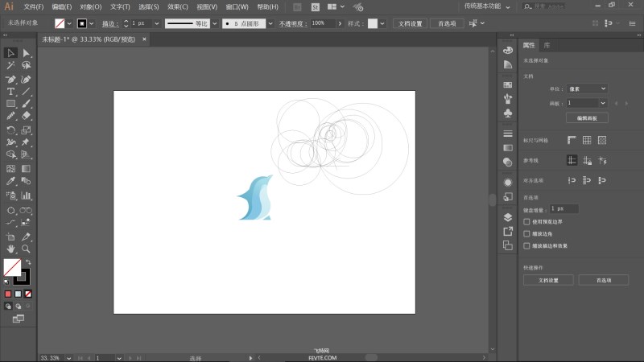644x362 pixels.
Task: Enable 缩放描边和效果 checkbox
Action: (526, 246)
